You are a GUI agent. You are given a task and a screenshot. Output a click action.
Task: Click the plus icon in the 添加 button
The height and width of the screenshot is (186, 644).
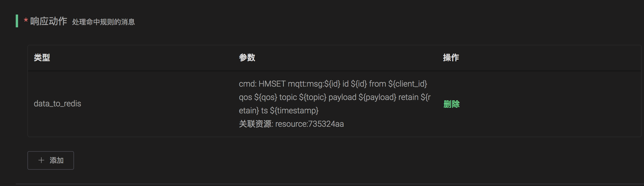click(41, 160)
